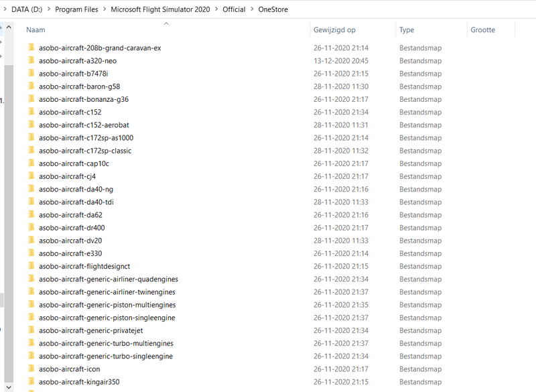Navigate to DATA (D:) in address bar

tap(27, 9)
